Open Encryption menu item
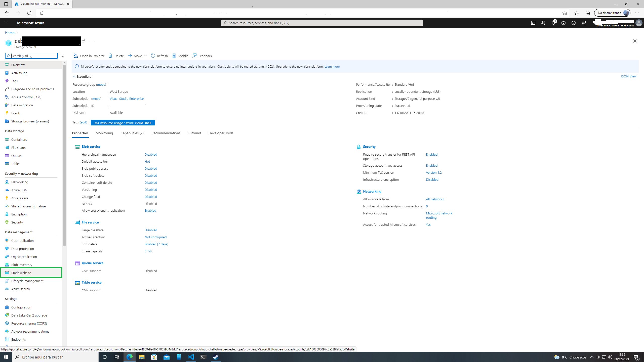This screenshot has width=644, height=362. (x=31, y=214)
